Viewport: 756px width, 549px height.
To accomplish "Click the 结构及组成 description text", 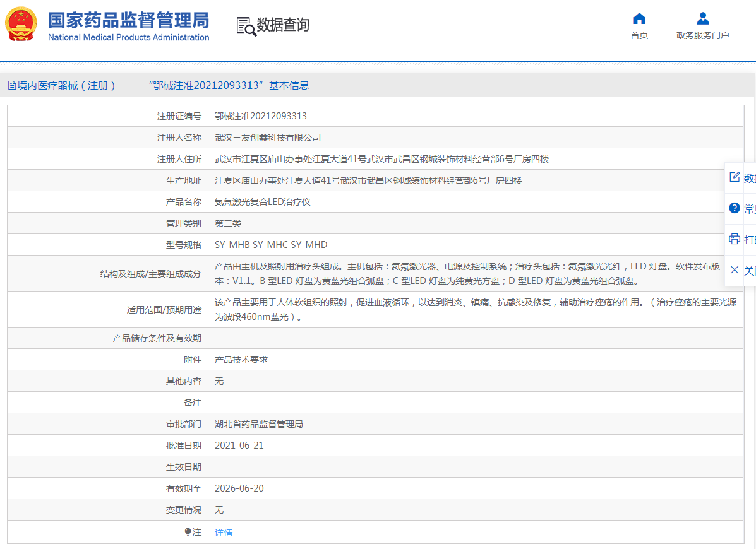I will [x=467, y=273].
